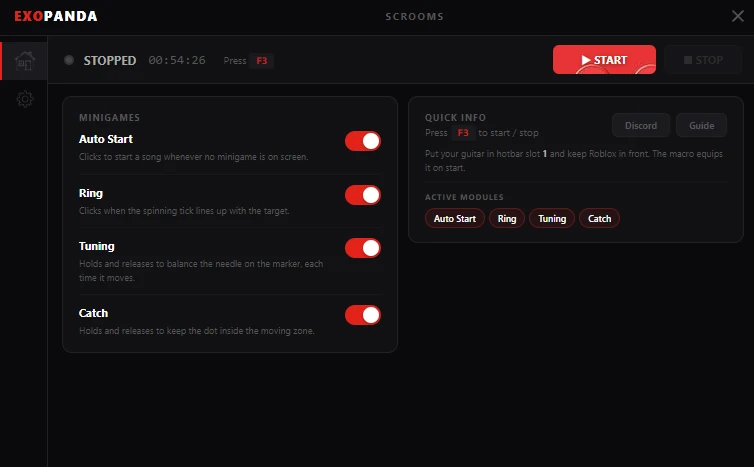The width and height of the screenshot is (754, 467).
Task: Click the MINIGAMES section heading
Action: pyautogui.click(x=109, y=117)
